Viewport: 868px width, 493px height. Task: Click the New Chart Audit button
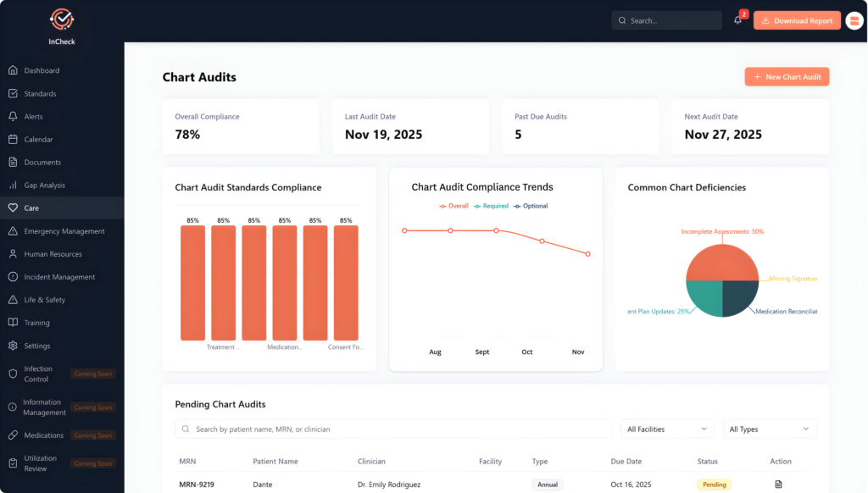[x=787, y=76]
